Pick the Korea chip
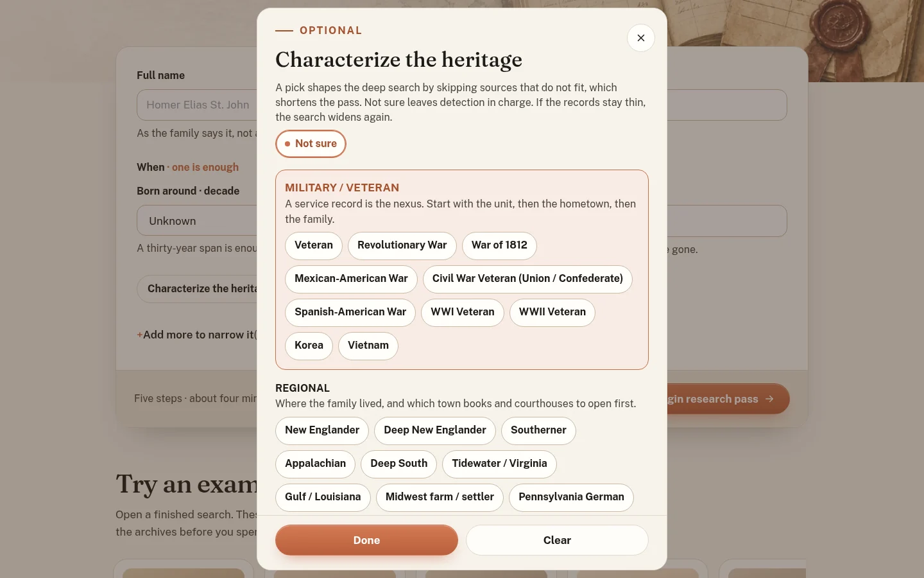 tap(309, 346)
